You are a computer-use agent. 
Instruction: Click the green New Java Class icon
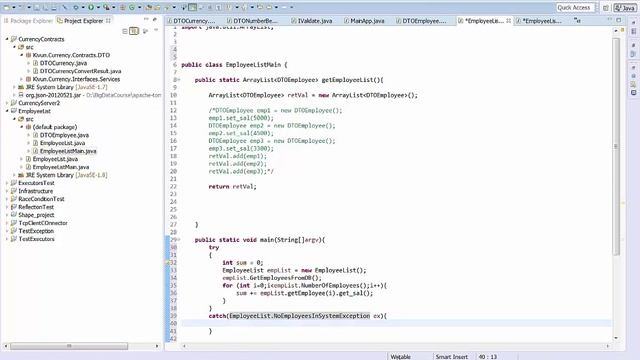pyautogui.click(x=131, y=7)
